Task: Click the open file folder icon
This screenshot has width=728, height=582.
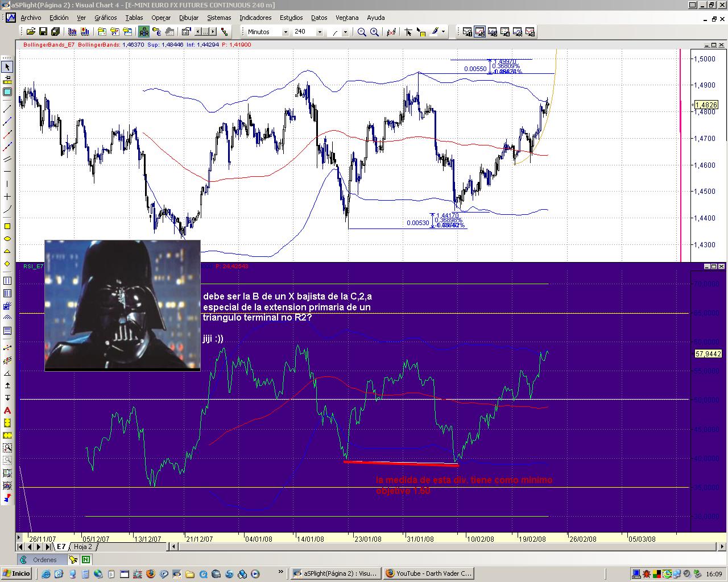Action: pyautogui.click(x=31, y=32)
